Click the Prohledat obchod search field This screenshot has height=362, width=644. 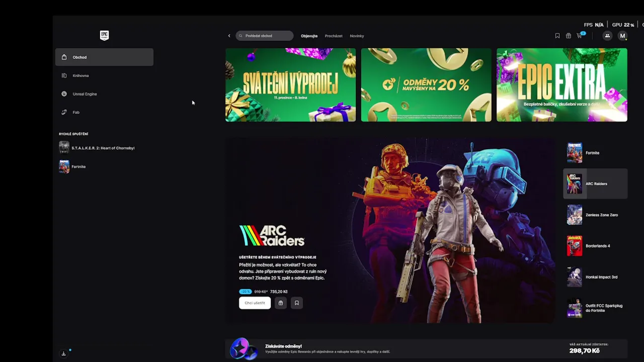click(265, 36)
